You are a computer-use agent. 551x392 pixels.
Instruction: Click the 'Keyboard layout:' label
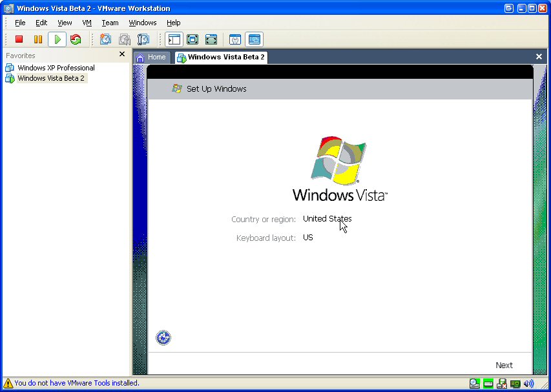(266, 238)
